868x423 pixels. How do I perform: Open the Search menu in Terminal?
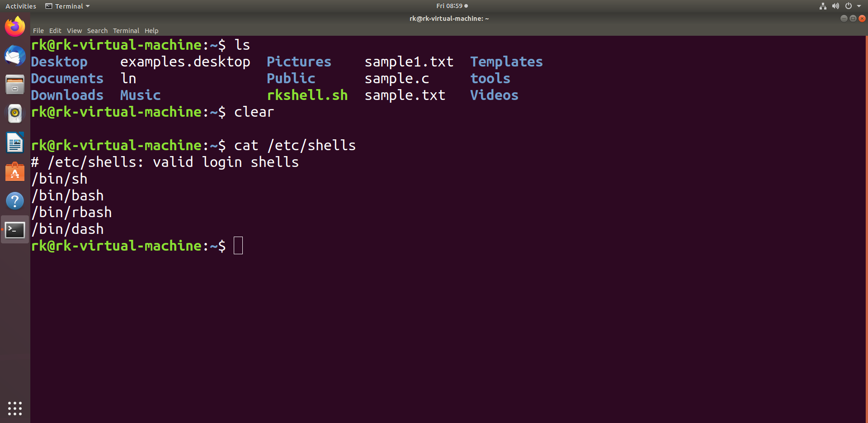point(97,30)
